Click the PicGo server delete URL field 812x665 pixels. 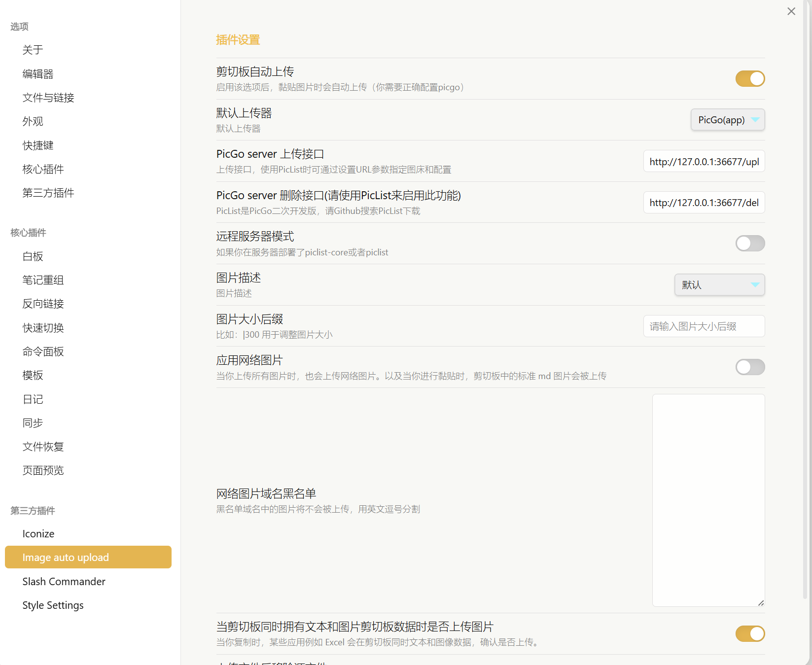704,203
